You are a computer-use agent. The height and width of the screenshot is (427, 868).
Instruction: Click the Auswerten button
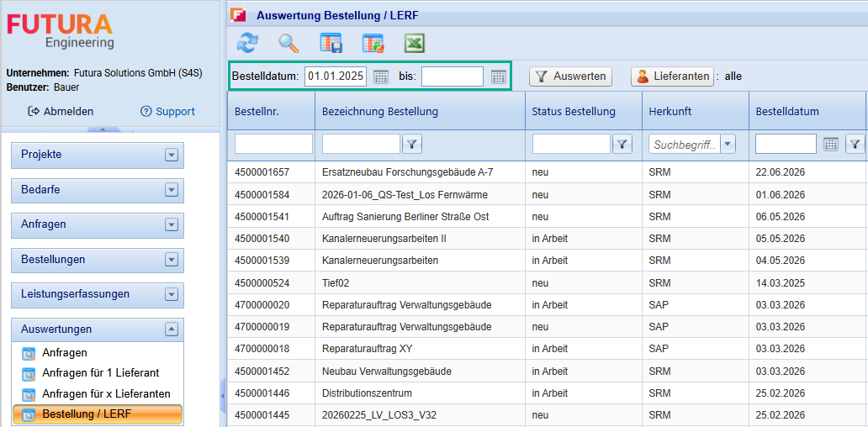coord(570,76)
